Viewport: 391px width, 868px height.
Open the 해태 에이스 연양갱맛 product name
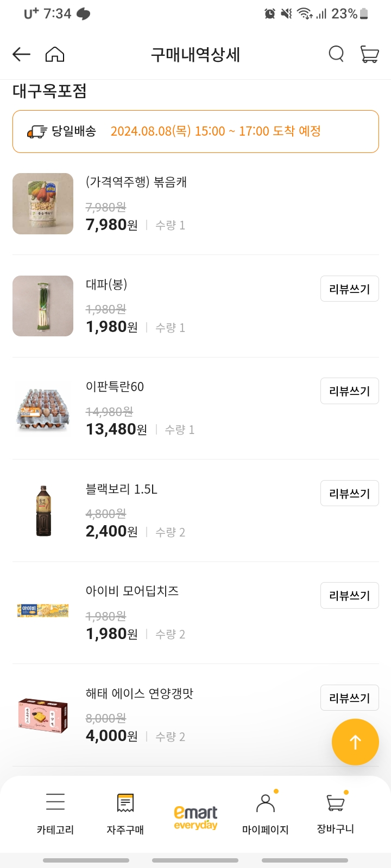tap(140, 693)
